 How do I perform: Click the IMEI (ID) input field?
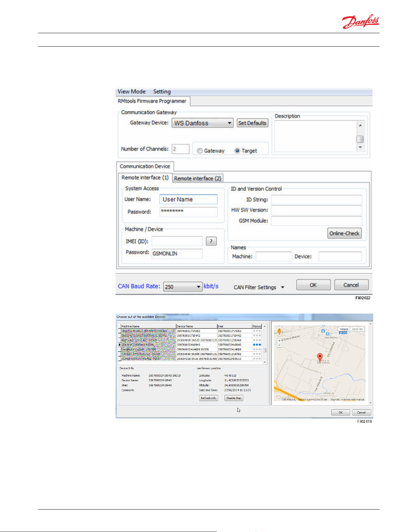[177, 241]
